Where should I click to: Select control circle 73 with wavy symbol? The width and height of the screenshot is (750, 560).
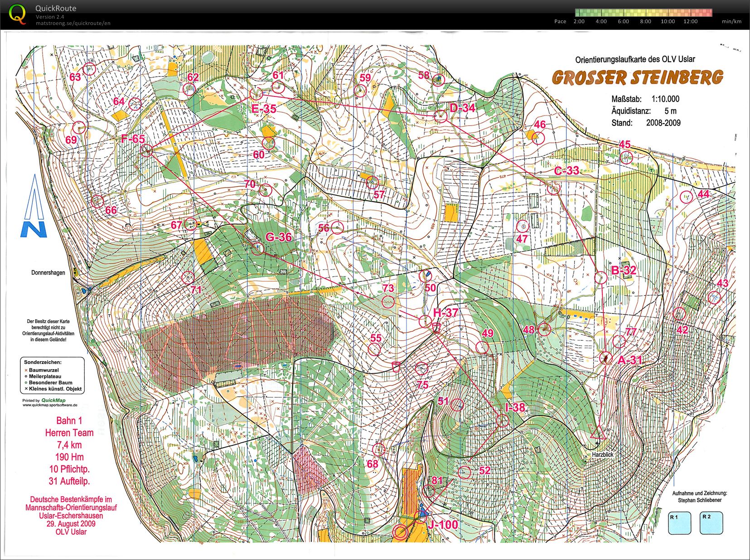coord(388,302)
